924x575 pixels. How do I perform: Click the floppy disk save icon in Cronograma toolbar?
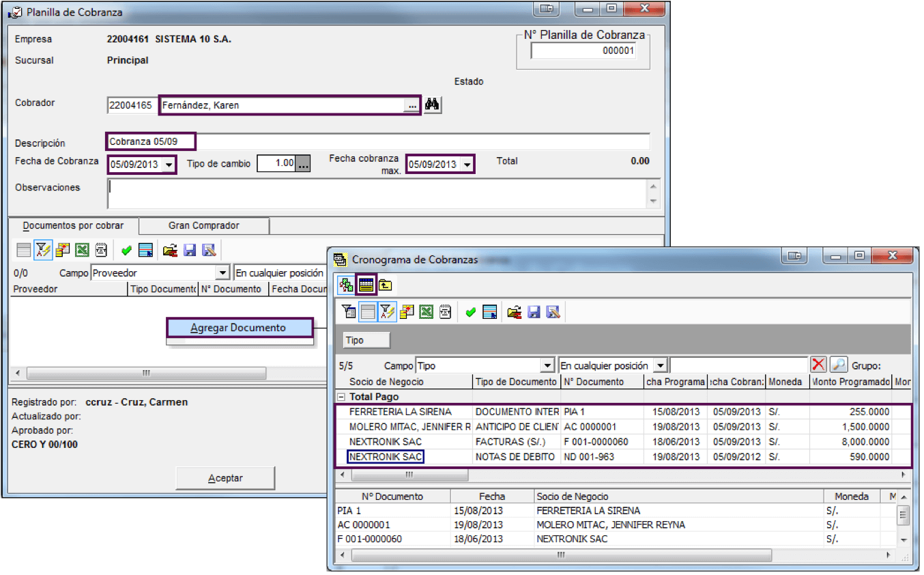click(534, 313)
